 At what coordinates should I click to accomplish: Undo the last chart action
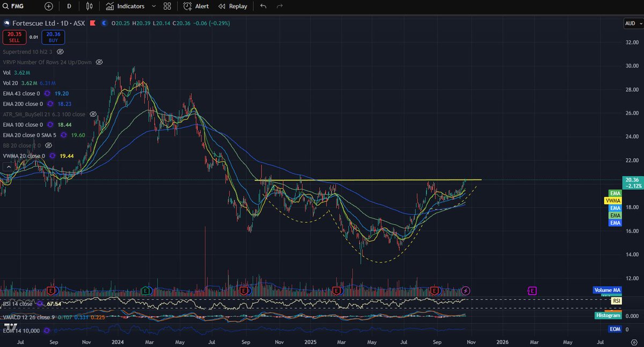pos(263,6)
